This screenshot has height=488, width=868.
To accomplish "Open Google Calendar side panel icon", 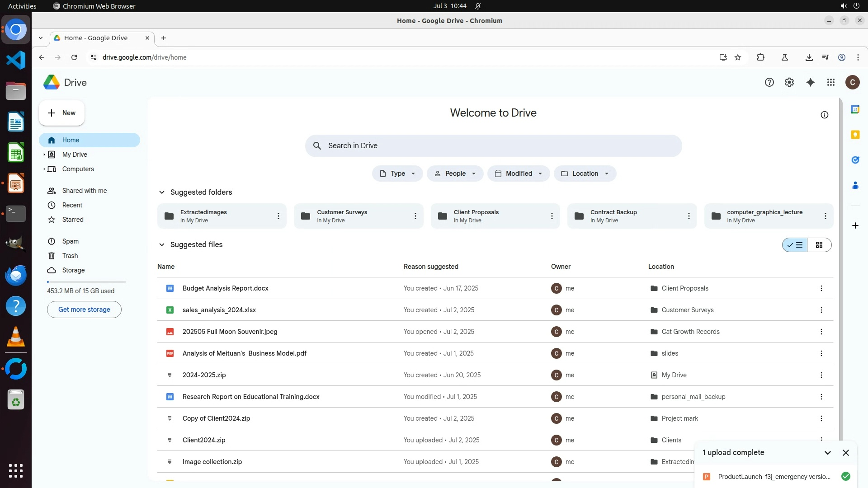I will (x=855, y=109).
